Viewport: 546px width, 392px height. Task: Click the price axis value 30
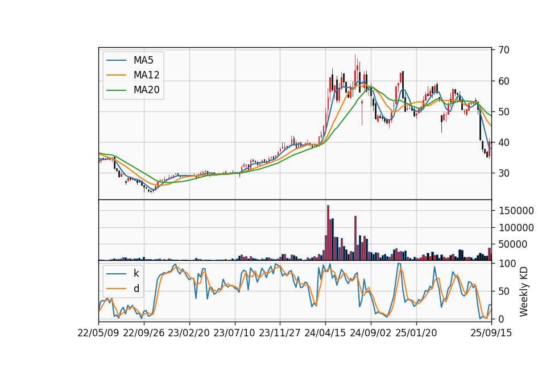[x=504, y=173]
